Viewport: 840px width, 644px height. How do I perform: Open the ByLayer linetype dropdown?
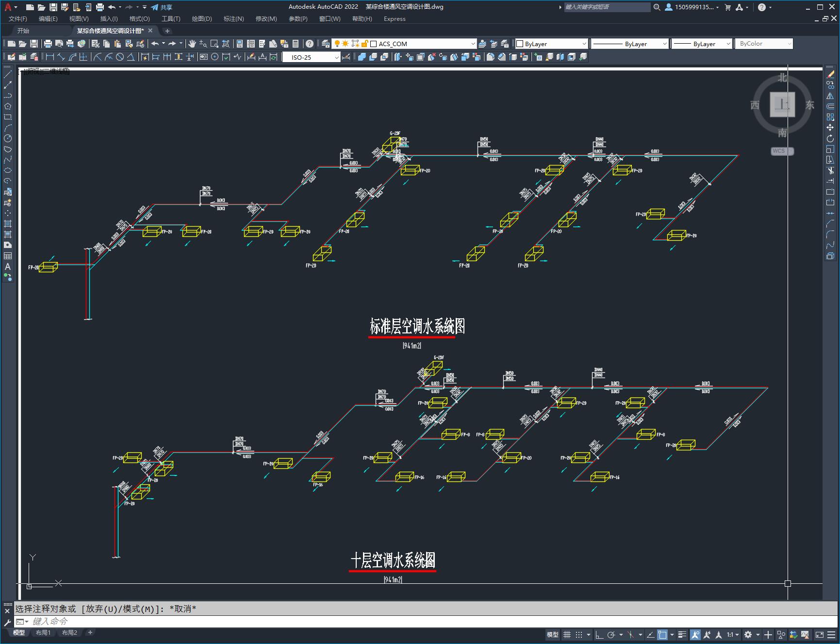click(x=630, y=44)
